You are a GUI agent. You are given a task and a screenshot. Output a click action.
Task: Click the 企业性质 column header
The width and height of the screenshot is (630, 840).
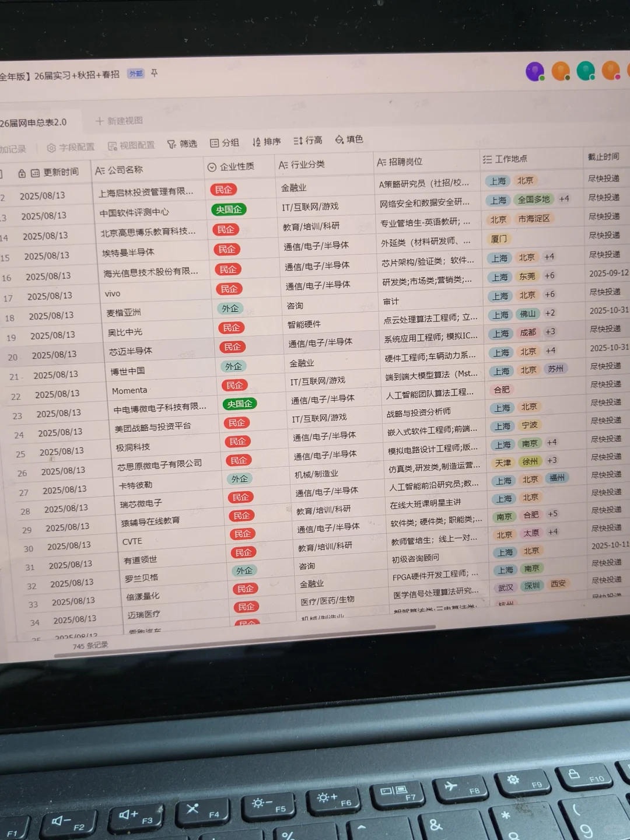(x=232, y=166)
